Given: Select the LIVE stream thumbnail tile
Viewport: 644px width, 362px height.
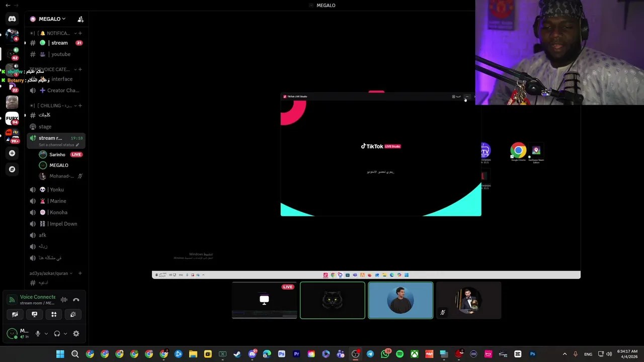Looking at the screenshot, I should click(264, 300).
